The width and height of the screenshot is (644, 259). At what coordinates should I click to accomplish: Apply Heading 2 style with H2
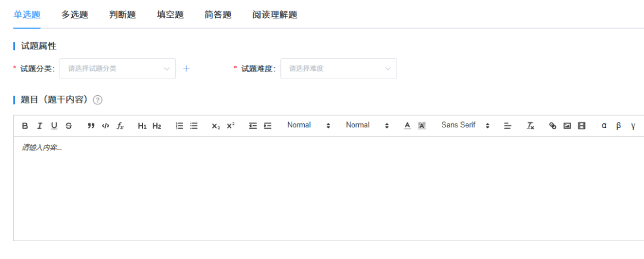pos(157,126)
